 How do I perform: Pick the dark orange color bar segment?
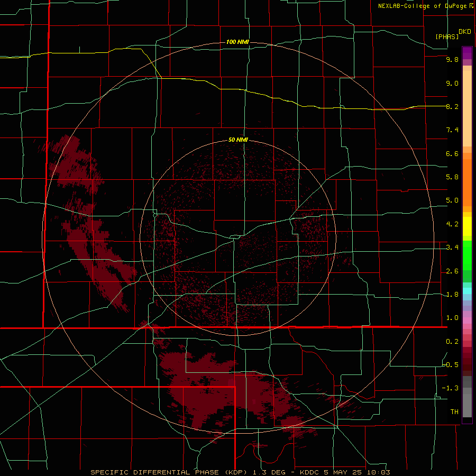467,182
